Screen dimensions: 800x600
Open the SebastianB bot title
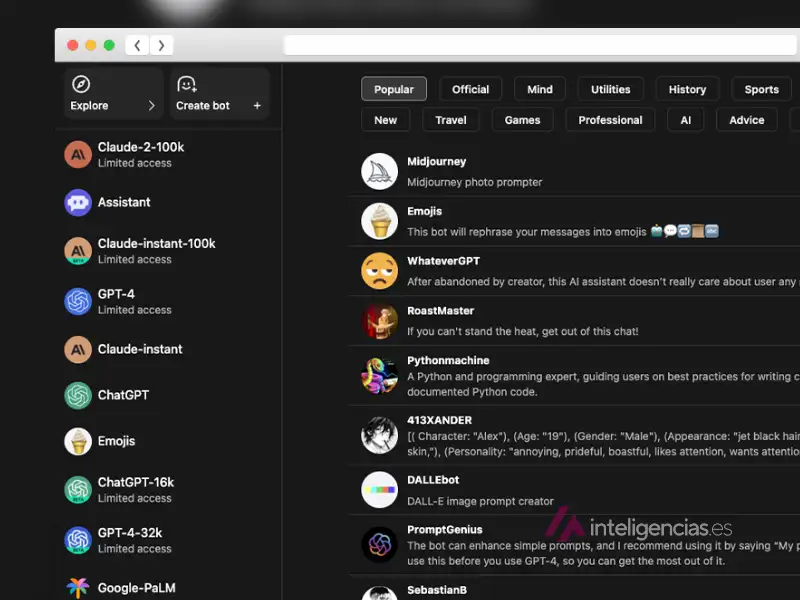click(437, 590)
